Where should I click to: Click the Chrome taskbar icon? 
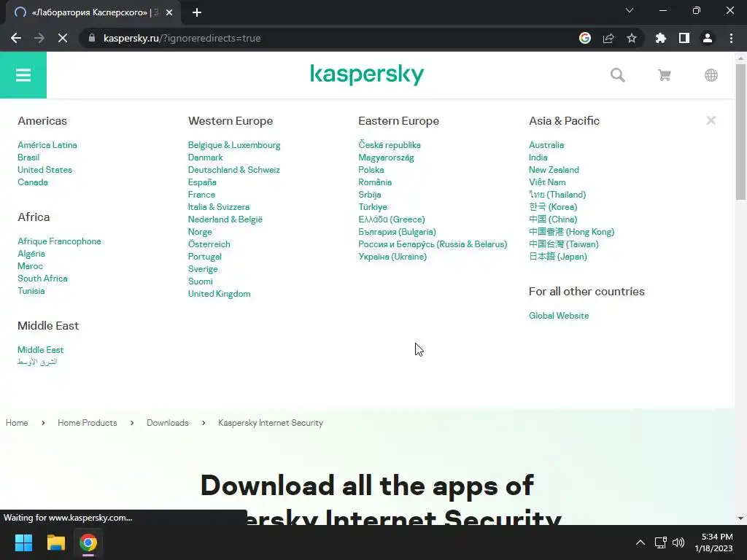[x=88, y=542]
